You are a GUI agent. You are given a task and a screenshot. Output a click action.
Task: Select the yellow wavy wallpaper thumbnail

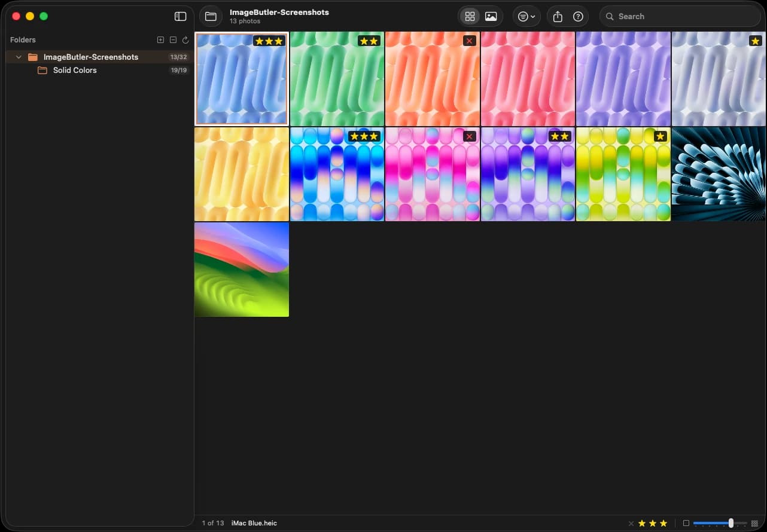click(242, 174)
